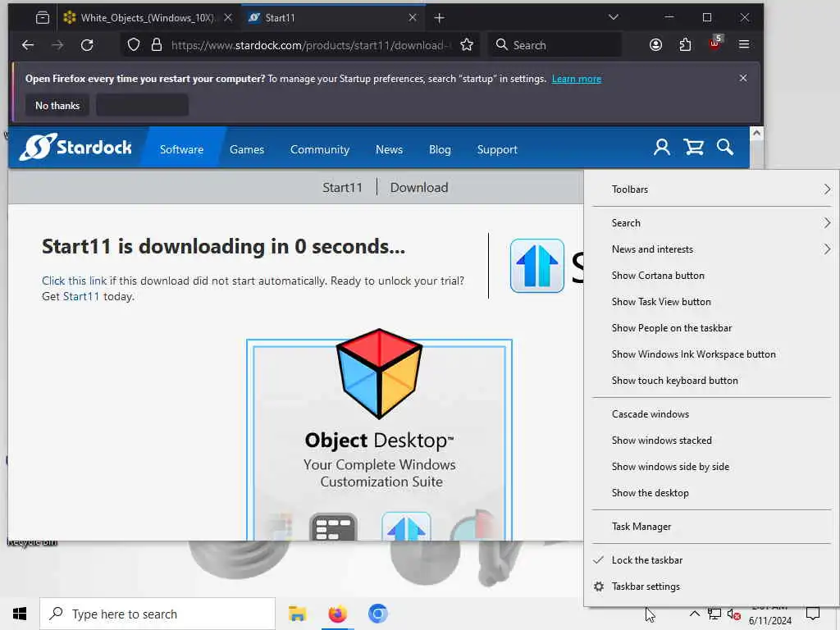Expand Toolbars submenu
Screen dimensions: 840x630
711,189
